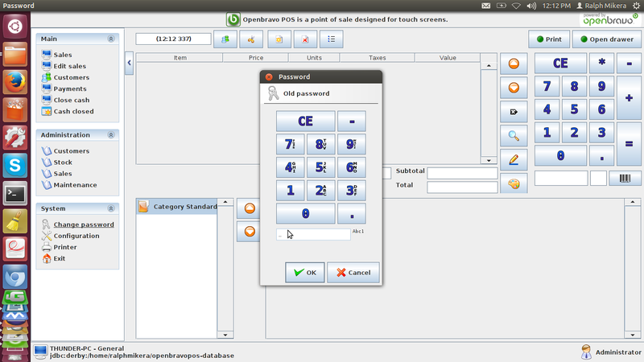This screenshot has height=362, width=644.
Task: Click the plus key on main keypad
Action: [x=629, y=97]
